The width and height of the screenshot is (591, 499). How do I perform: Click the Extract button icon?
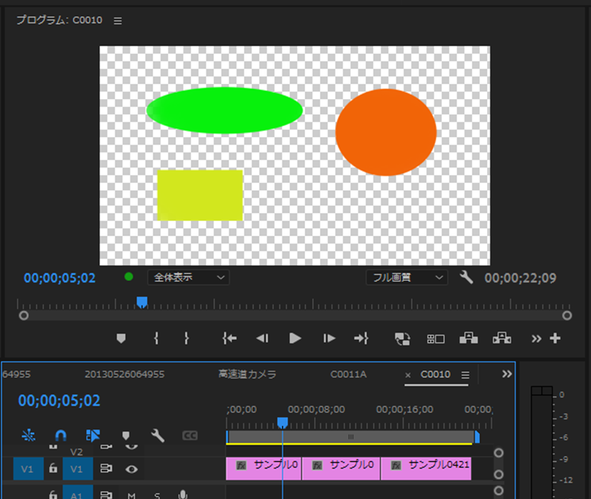(x=502, y=338)
